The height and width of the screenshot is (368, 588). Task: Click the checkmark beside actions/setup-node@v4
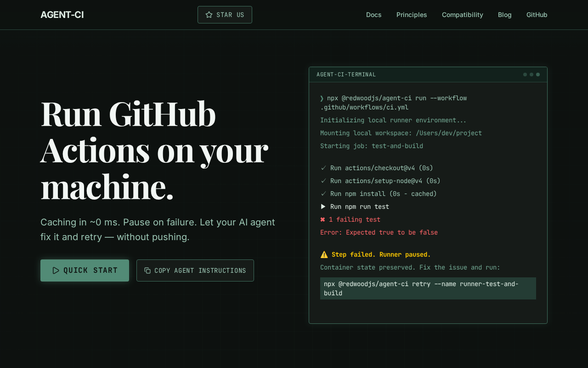[323, 181]
